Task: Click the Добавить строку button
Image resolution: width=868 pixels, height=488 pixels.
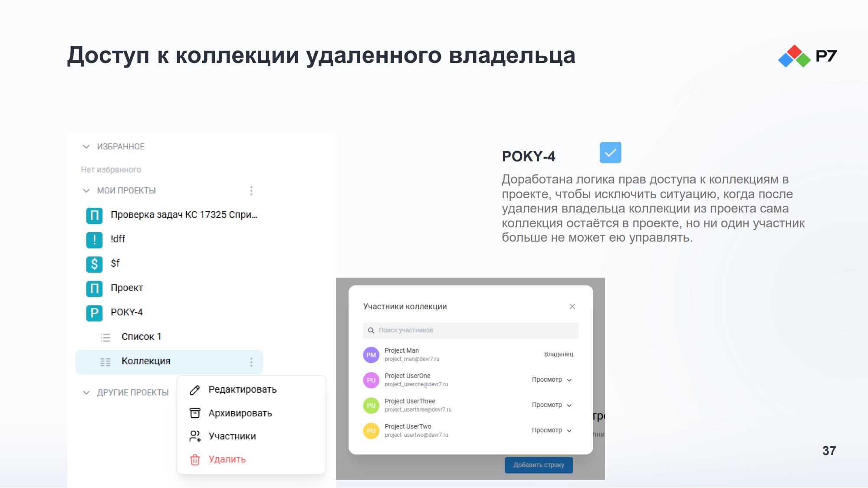Action: (539, 465)
